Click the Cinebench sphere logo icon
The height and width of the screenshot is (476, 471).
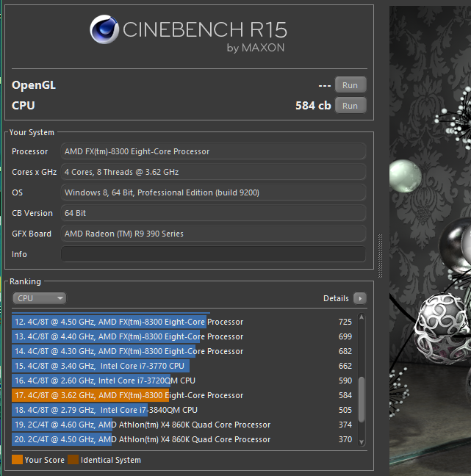[104, 29]
